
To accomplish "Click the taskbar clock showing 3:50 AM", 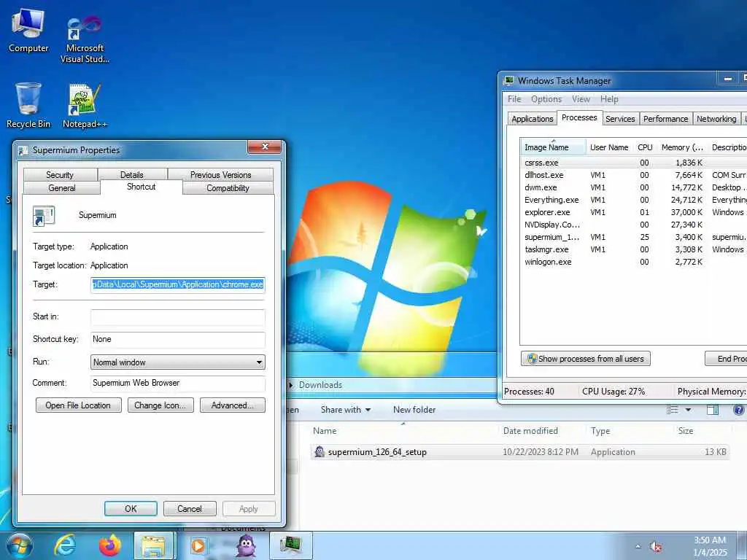I will coord(710,546).
